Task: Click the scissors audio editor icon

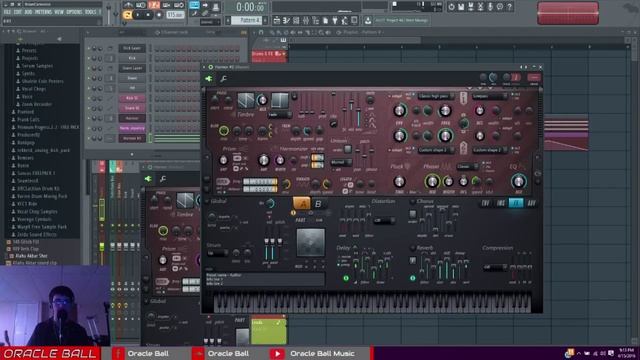Action: [x=480, y=7]
